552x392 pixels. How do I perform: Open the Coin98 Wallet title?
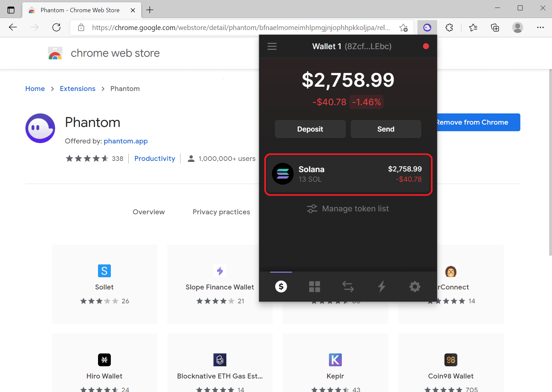pos(451,376)
